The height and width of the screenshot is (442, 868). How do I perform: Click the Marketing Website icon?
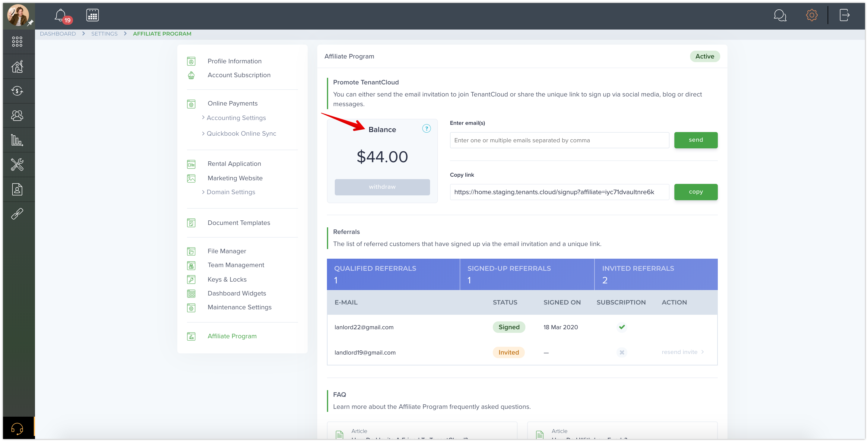tap(191, 178)
